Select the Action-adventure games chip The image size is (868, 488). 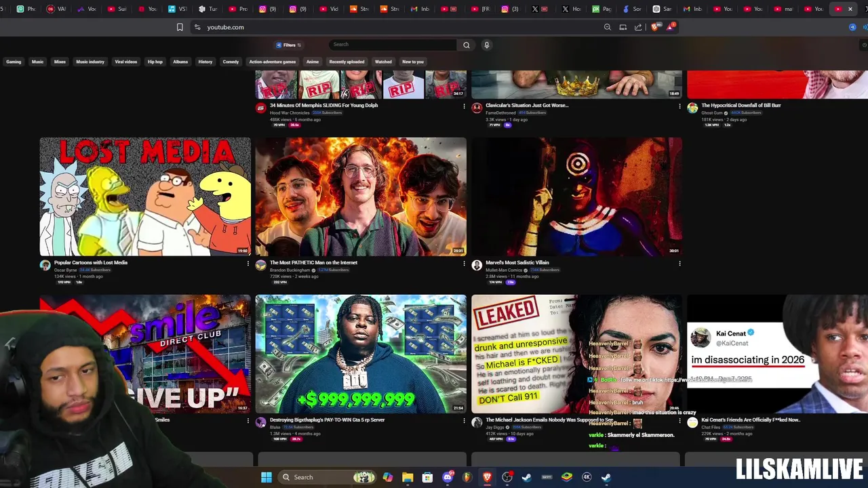(273, 62)
